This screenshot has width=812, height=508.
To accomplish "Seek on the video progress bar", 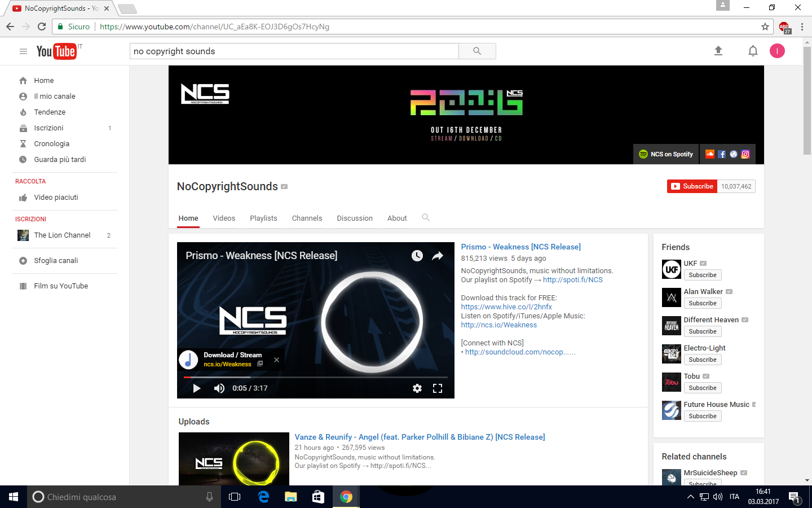I will [316, 377].
